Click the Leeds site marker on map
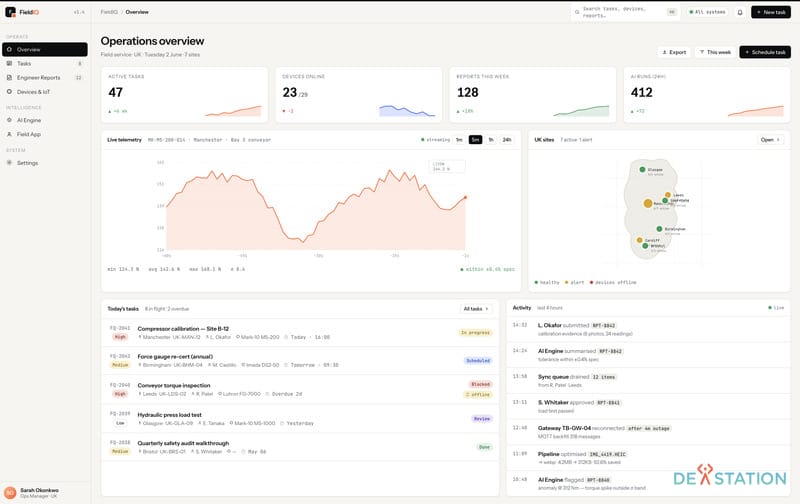This screenshot has width=800, height=504. [x=668, y=195]
